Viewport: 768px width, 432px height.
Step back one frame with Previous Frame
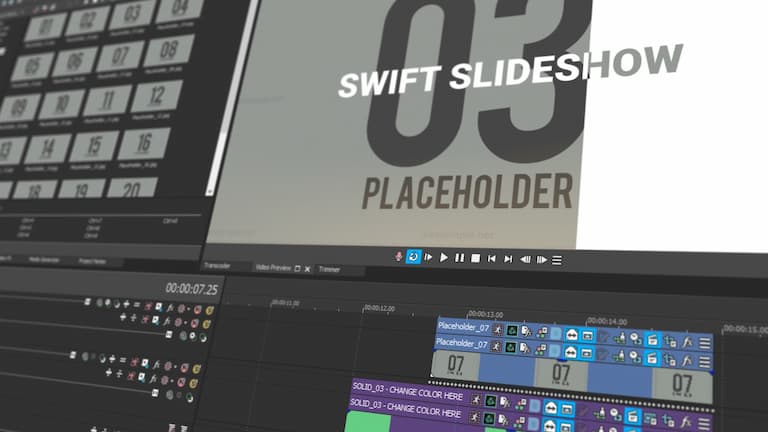(x=525, y=260)
